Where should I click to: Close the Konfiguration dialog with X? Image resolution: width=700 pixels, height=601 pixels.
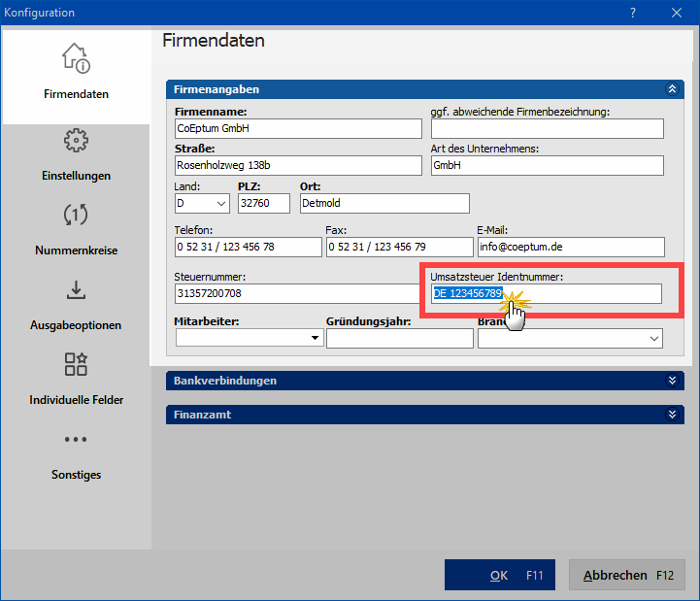677,13
